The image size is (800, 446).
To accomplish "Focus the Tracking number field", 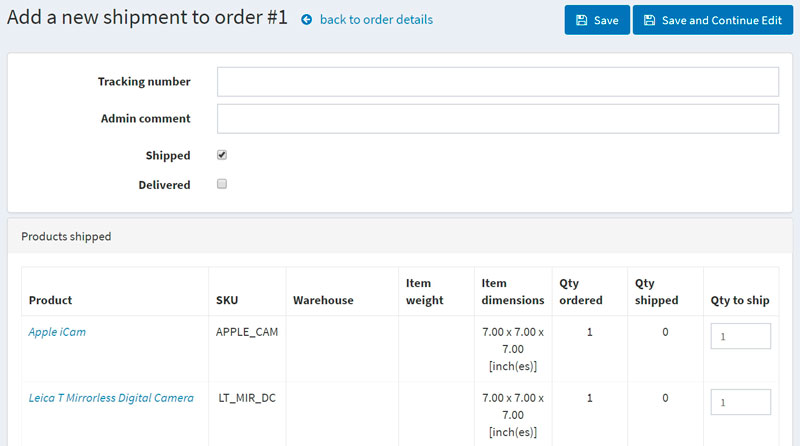I will pos(497,81).
